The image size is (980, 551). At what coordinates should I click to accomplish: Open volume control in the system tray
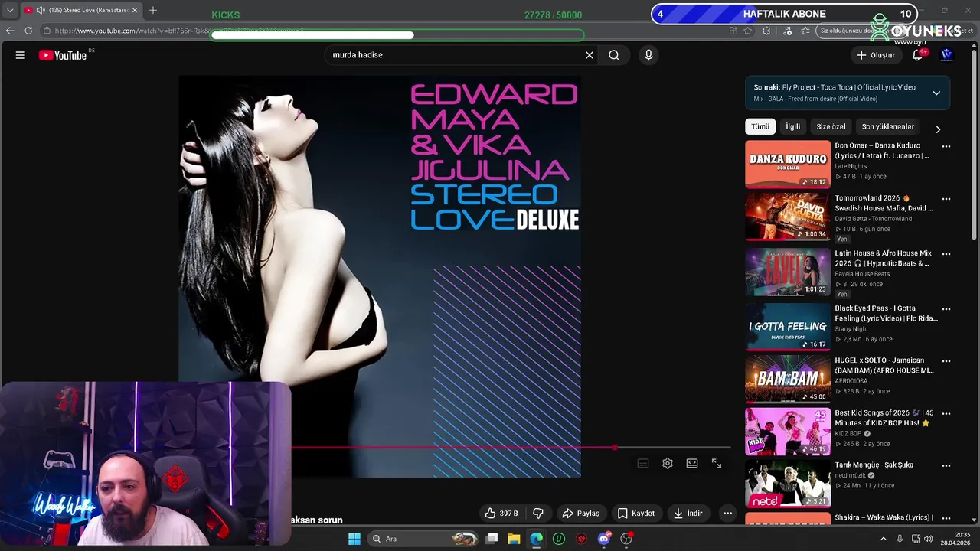[930, 539]
